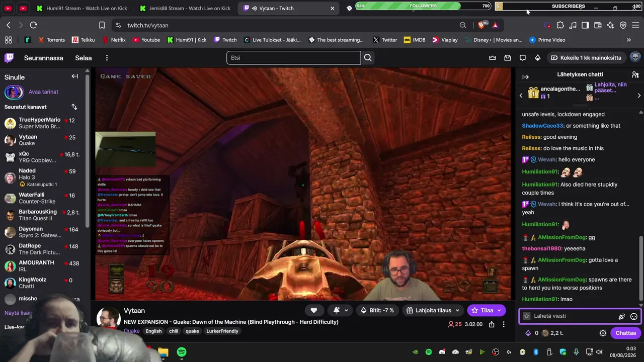Open Twitch whispers speech-bubble icon
The width and height of the screenshot is (644, 362).
523,58
